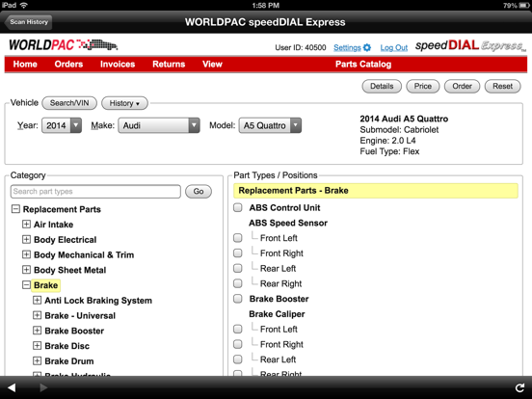
Task: Click the Order button
Action: point(462,86)
